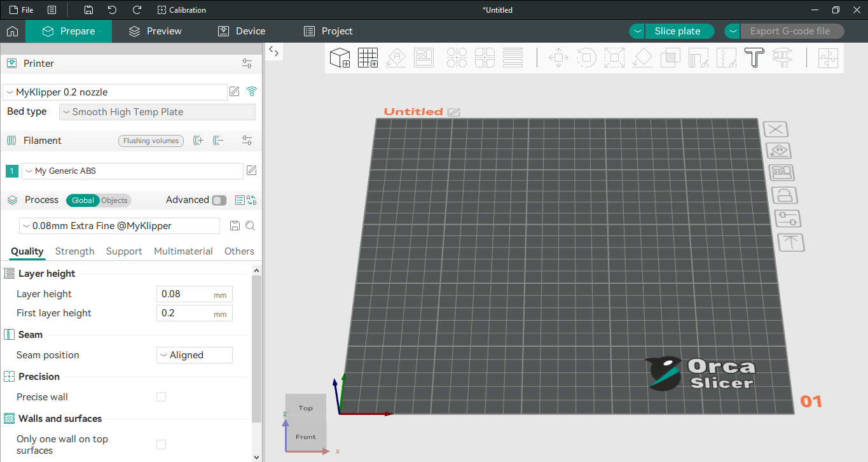Open the MyKlipper 0.2 nozzle printer dropdown
868x462 pixels.
pyautogui.click(x=115, y=92)
